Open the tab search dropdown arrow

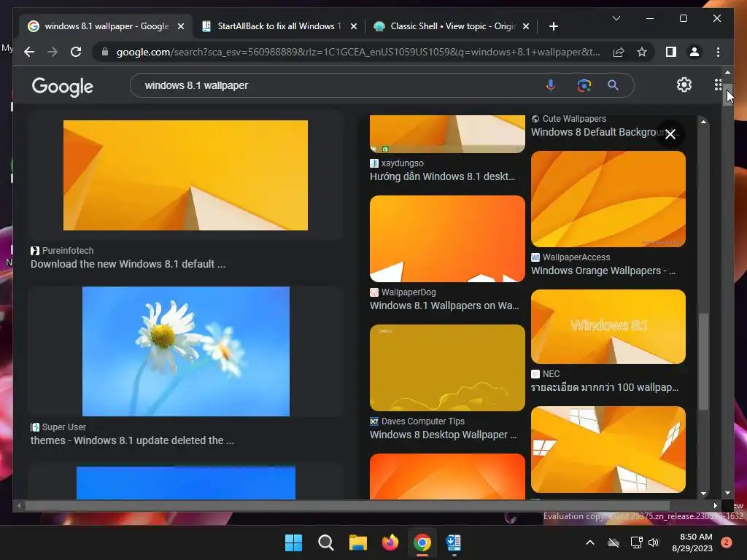(x=616, y=18)
